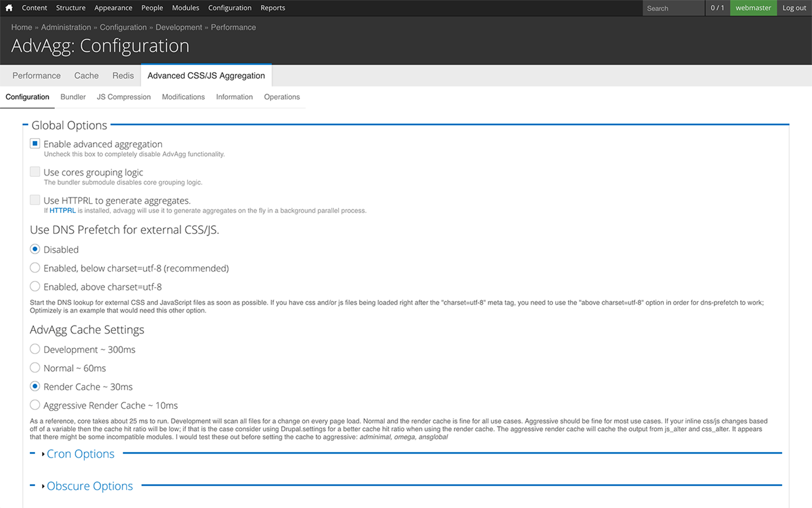
Task: Open the JS Compression secondary tab
Action: pos(124,97)
